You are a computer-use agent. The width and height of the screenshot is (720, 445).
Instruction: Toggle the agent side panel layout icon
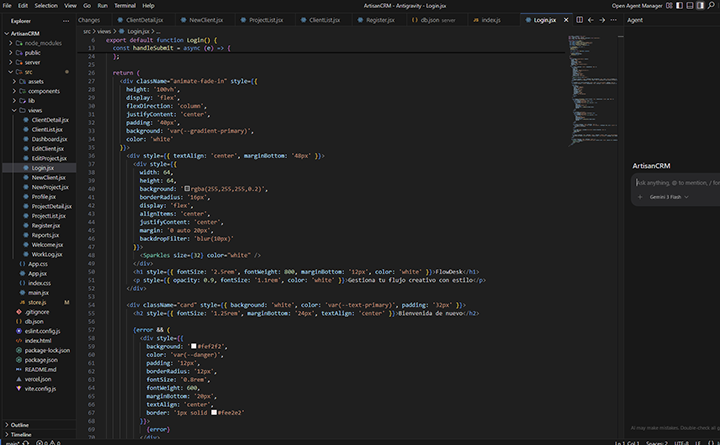coord(700,6)
